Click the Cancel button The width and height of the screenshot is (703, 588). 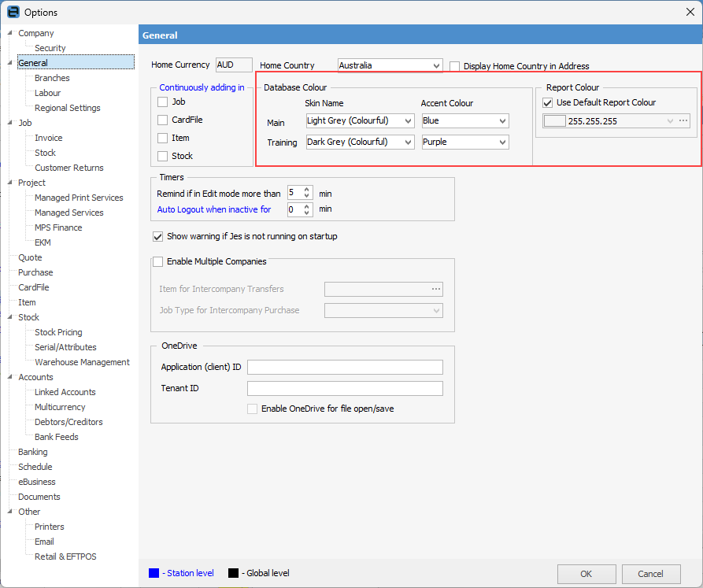pyautogui.click(x=650, y=574)
